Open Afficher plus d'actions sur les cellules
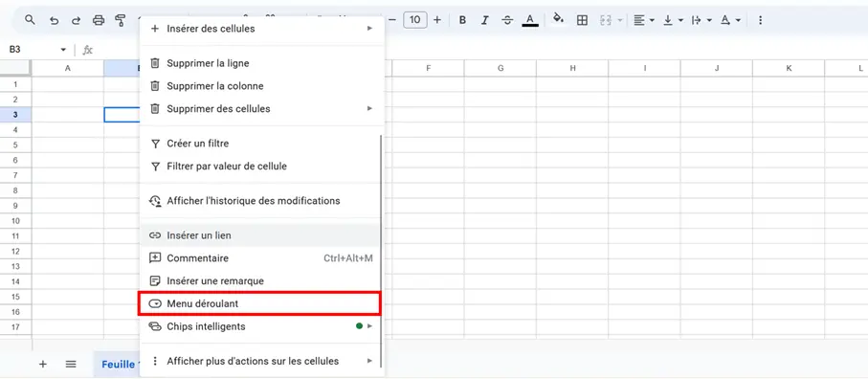868x379 pixels. 259,361
